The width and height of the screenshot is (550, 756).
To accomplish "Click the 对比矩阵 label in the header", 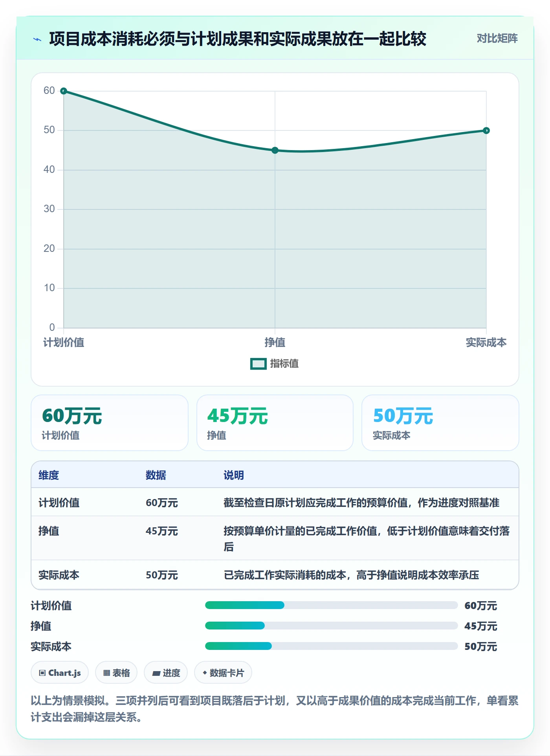I will tap(497, 39).
